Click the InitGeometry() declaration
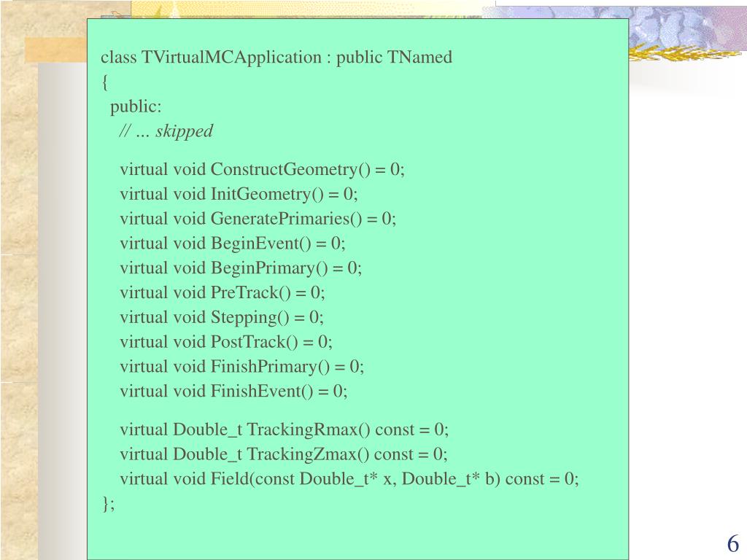The height and width of the screenshot is (560, 747). 239,194
